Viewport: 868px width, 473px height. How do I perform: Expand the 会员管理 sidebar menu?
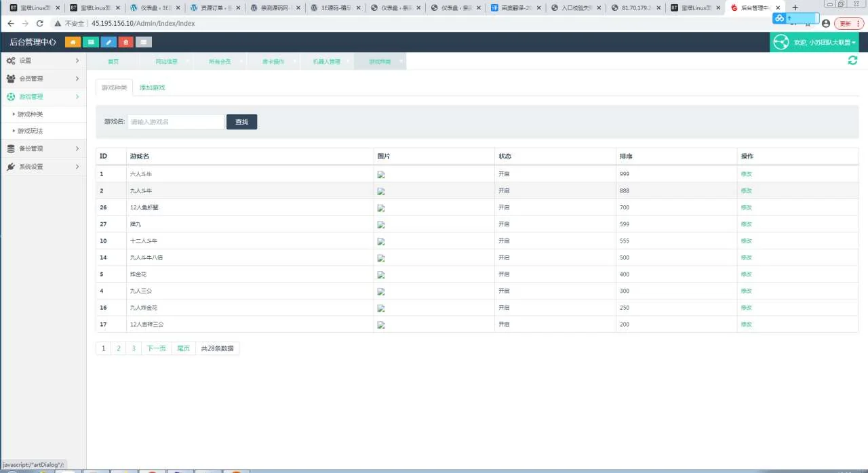coord(43,79)
